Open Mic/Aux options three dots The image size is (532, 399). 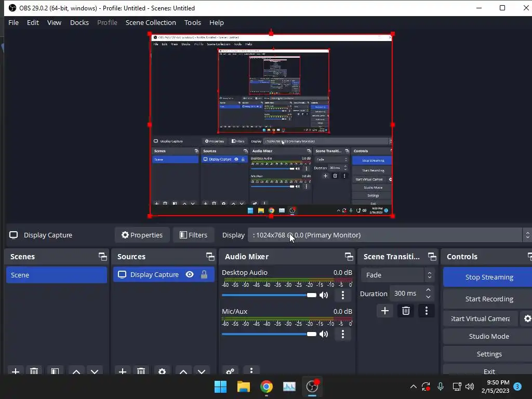pos(343,334)
